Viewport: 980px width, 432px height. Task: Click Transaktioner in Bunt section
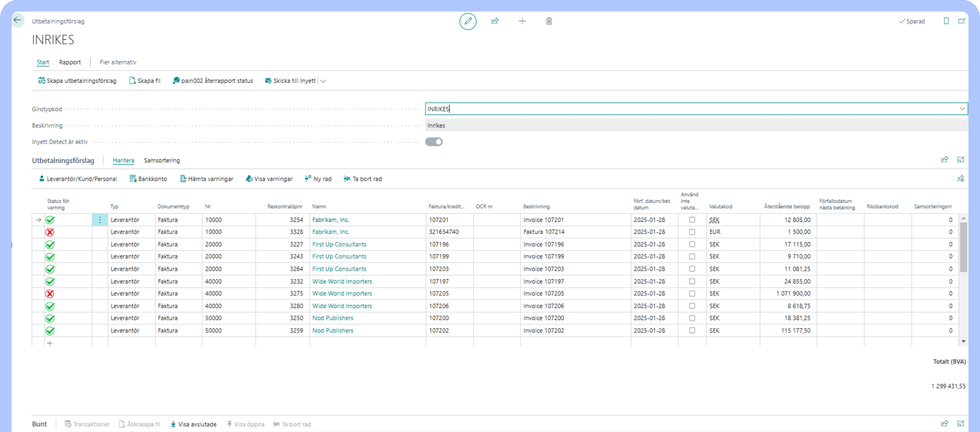[87, 425]
